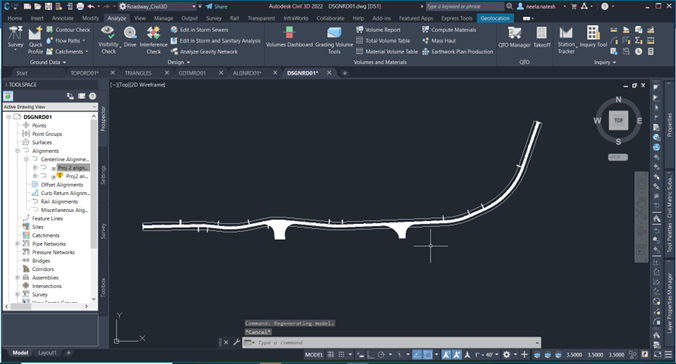676x364 pixels.
Task: Start the Station Tracker tool
Action: 566,40
